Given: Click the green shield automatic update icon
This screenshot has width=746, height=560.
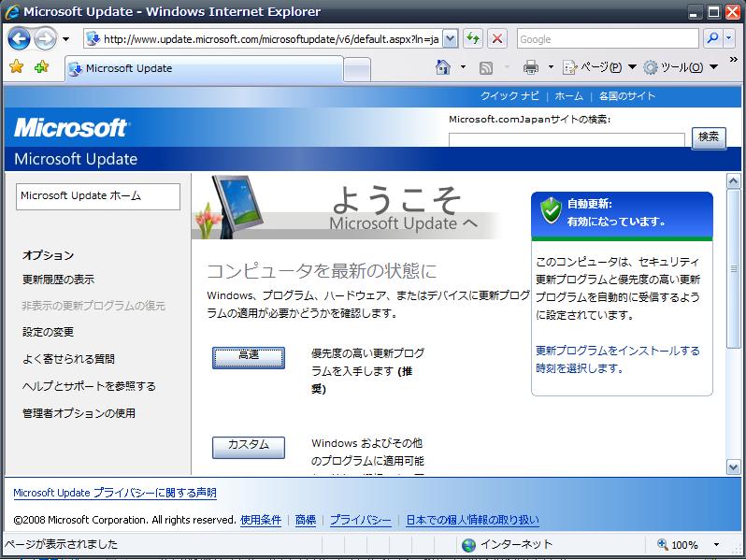Looking at the screenshot, I should pyautogui.click(x=551, y=210).
